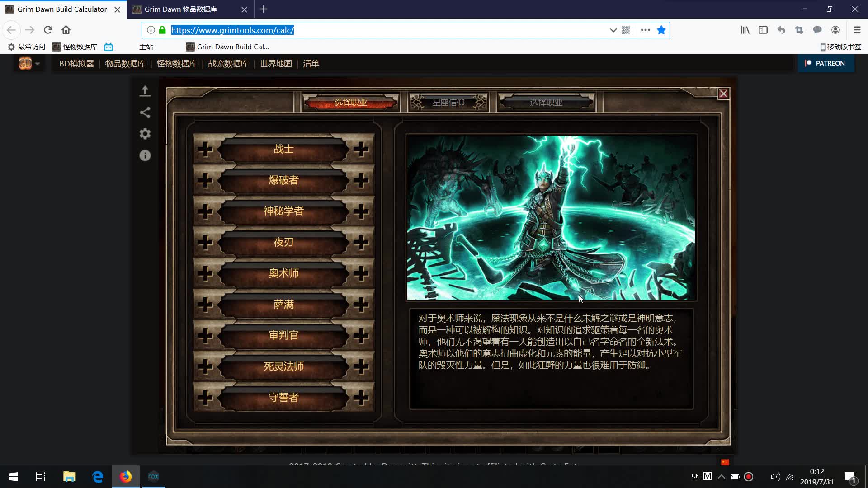
Task: Click the QR code icon in address bar
Action: pos(626,30)
